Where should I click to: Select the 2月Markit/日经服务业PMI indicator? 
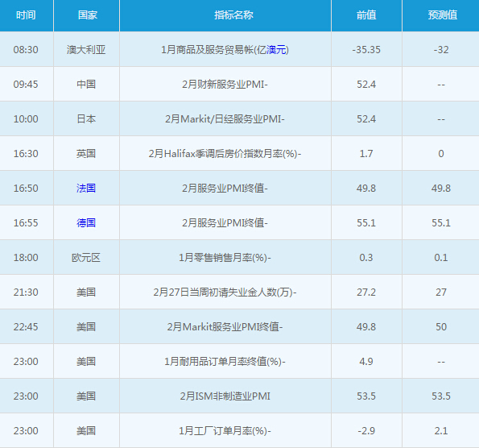(225, 118)
